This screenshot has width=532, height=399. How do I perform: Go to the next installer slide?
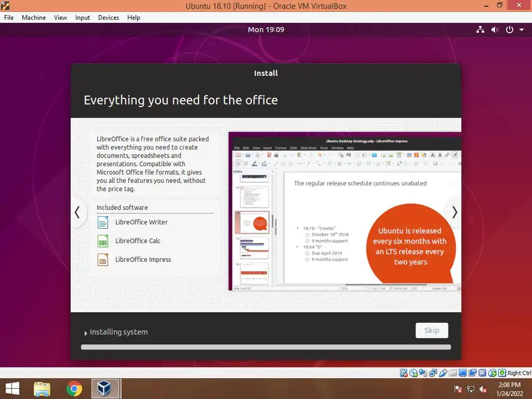(455, 212)
